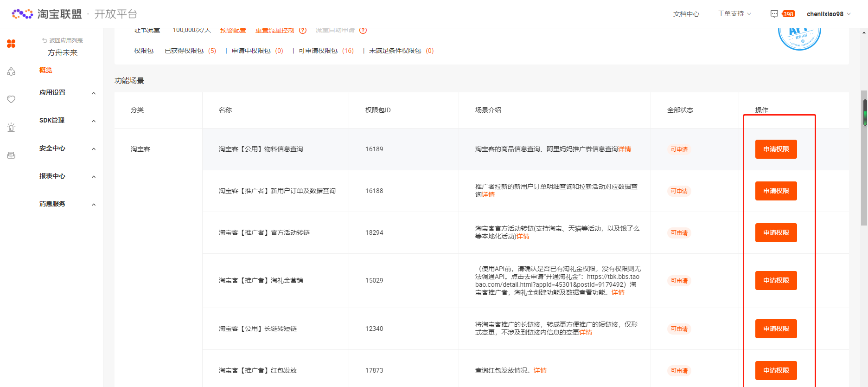Click 申请权限 for 红包发放 row
Viewport: 868px width, 387px height.
tap(776, 370)
